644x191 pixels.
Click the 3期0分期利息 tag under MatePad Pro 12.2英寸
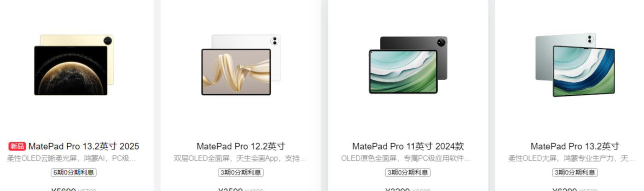[241, 173]
